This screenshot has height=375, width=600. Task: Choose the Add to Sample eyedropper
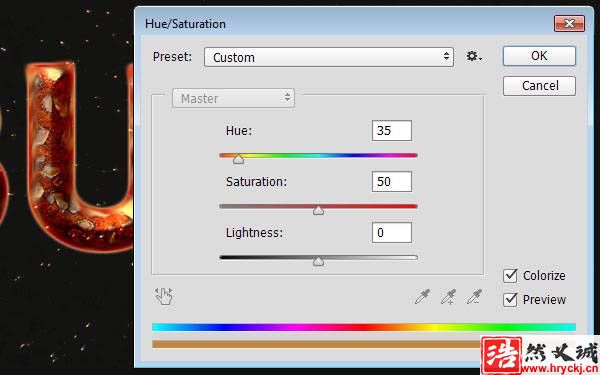point(448,297)
